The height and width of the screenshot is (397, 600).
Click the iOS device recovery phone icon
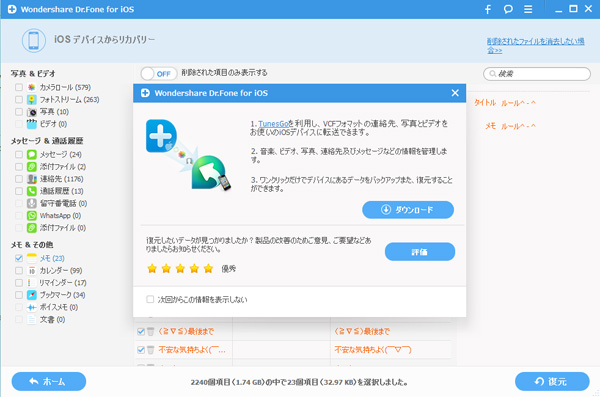[x=34, y=40]
